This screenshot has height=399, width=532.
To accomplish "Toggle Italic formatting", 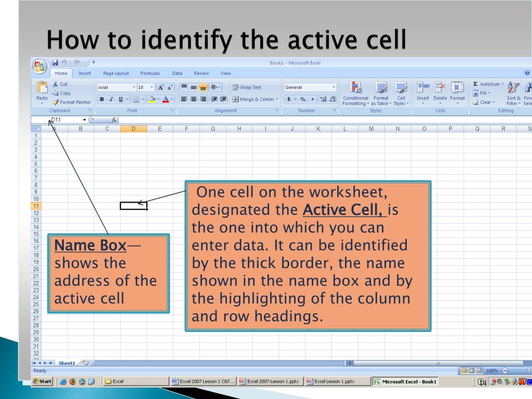I will [x=111, y=99].
